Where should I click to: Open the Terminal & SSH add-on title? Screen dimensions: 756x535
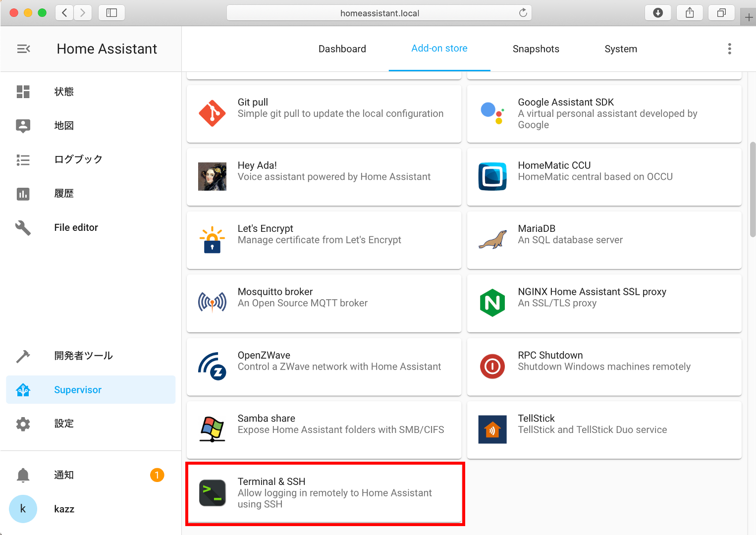(x=271, y=481)
